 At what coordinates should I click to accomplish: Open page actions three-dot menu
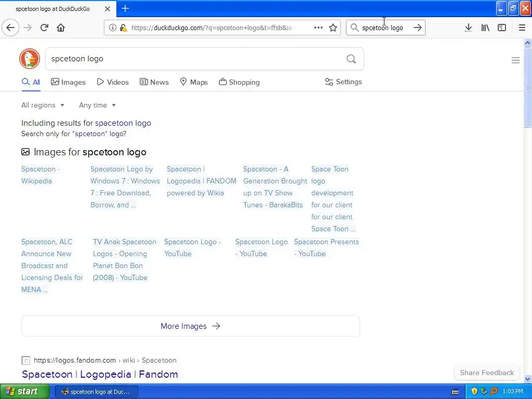(x=318, y=28)
